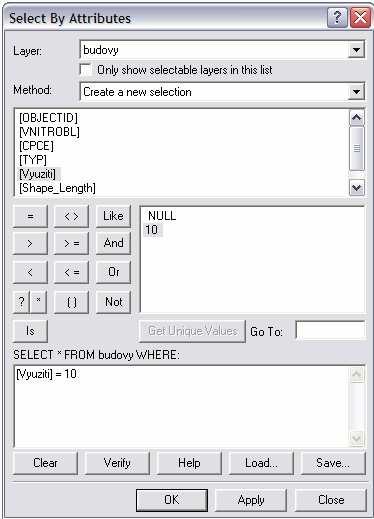Toggle Only show selectable layers checkbox
This screenshot has height=519, width=374.
coord(86,70)
